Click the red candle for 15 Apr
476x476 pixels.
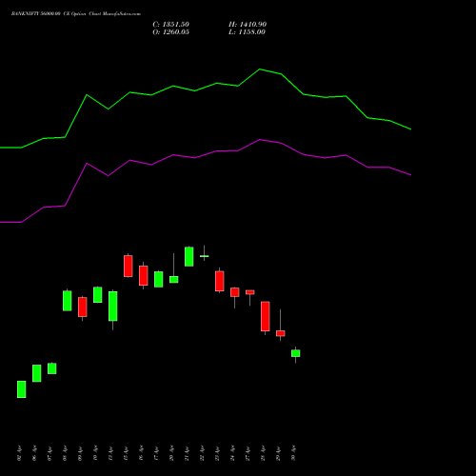click(129, 266)
